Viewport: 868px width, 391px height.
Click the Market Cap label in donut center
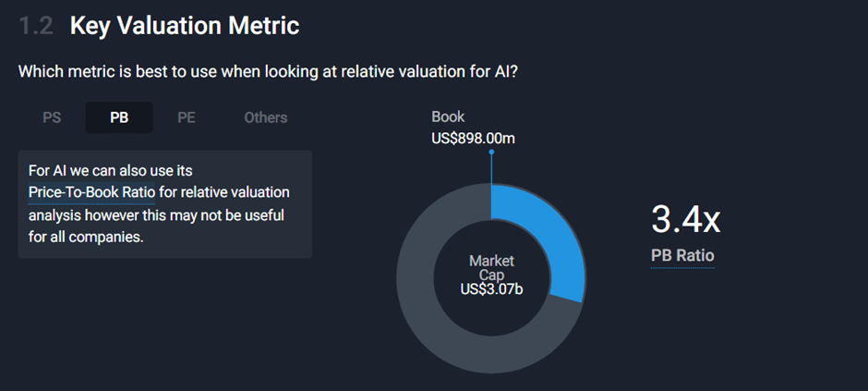point(490,268)
